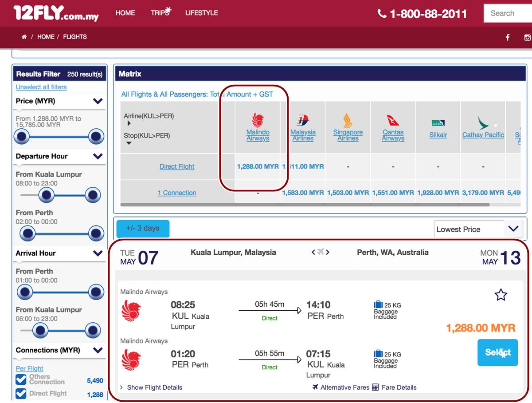Click the Per Flight link

[30, 368]
